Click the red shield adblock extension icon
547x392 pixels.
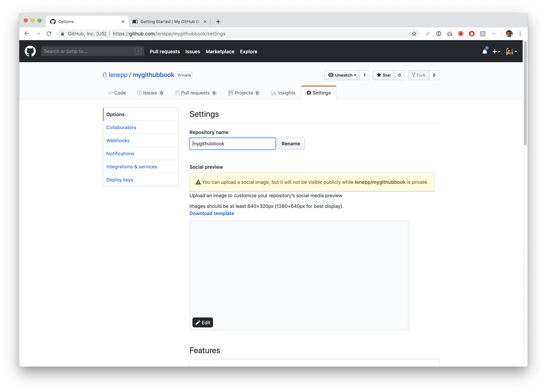coord(472,34)
